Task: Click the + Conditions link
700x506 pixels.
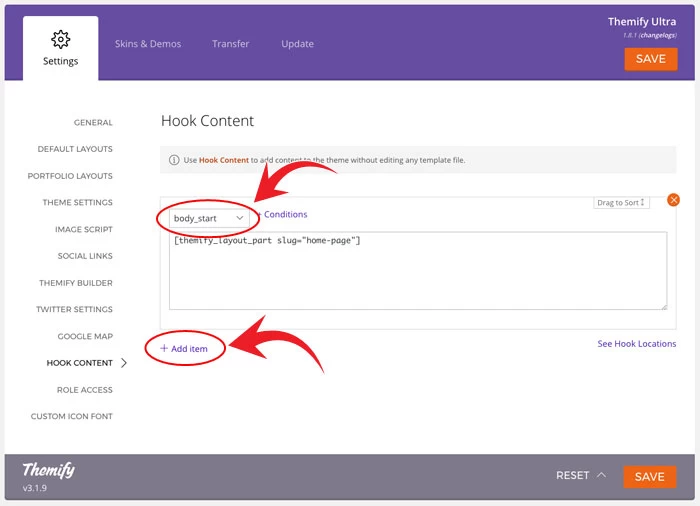Action: click(x=282, y=214)
